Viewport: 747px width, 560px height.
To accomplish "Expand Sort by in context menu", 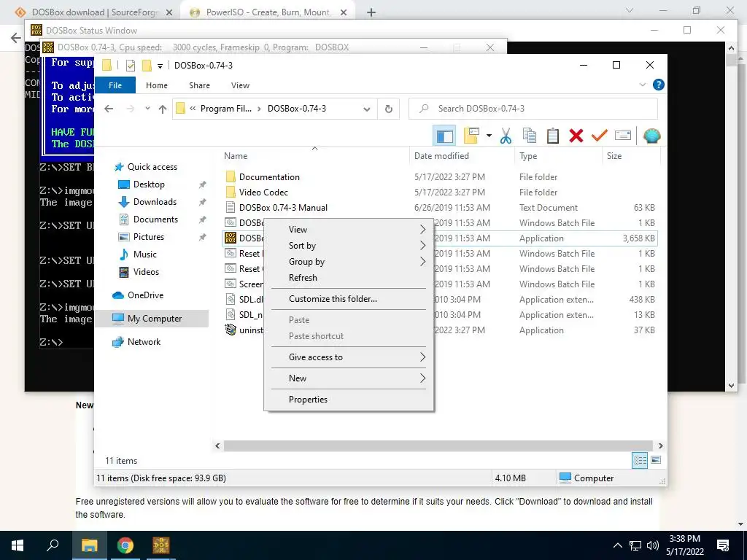I will click(349, 246).
